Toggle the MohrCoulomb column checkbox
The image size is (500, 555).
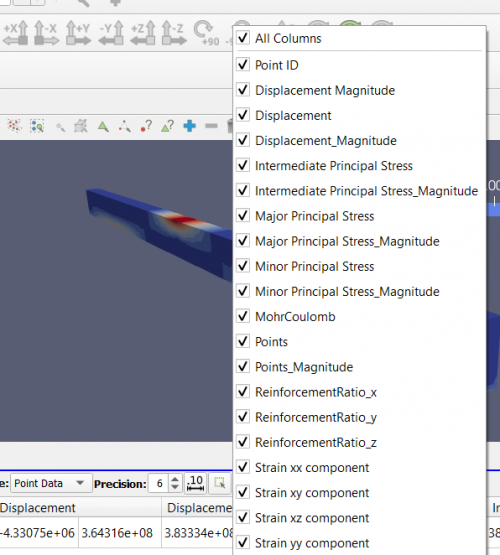243,316
